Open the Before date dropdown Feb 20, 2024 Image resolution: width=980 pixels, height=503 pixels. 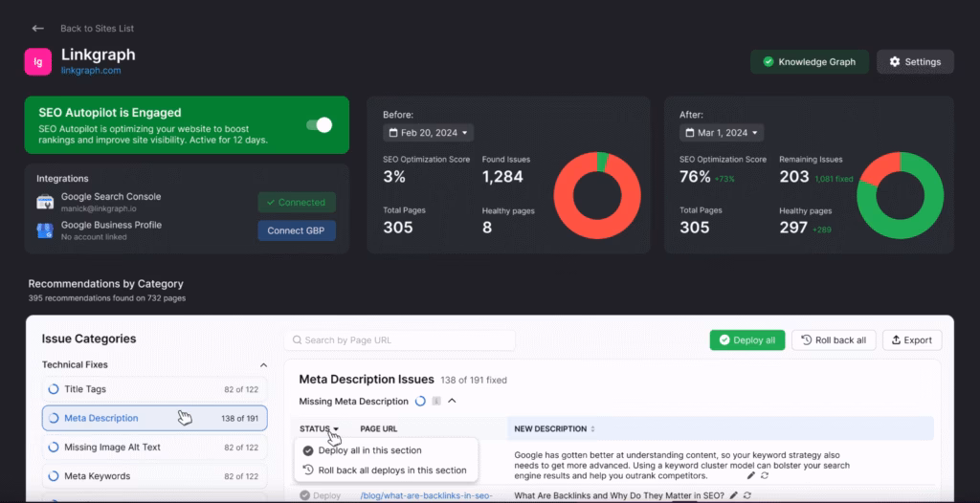coord(428,133)
